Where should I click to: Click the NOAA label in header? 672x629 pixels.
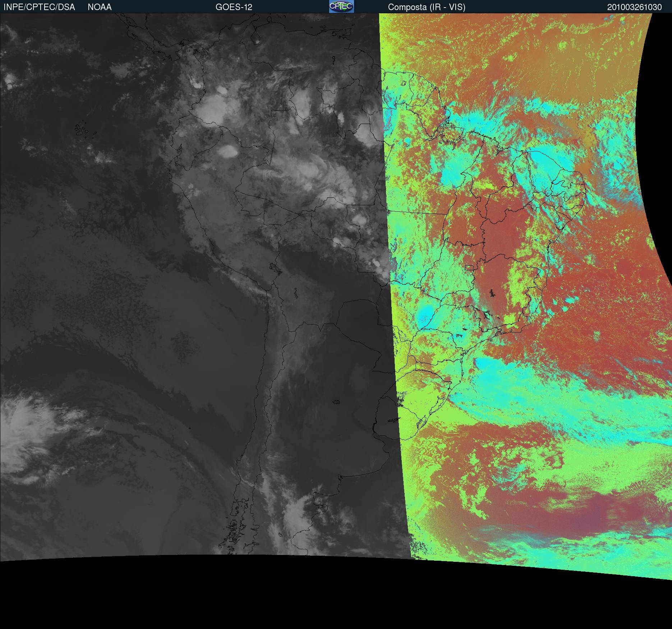tap(100, 7)
